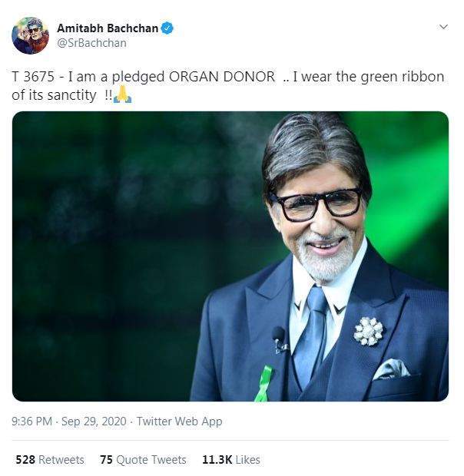Click the blue verified badge
The image size is (464, 476).
point(167,28)
